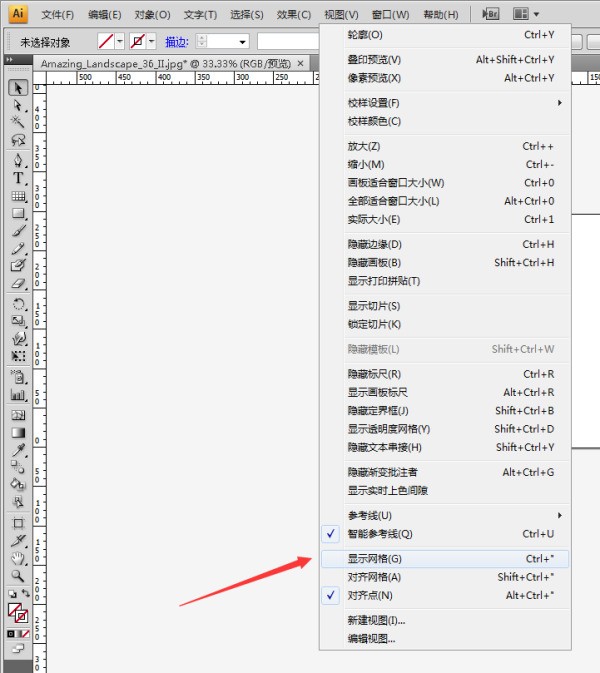The image size is (600, 673).
Task: Select the Rectangle tool
Action: (18, 213)
